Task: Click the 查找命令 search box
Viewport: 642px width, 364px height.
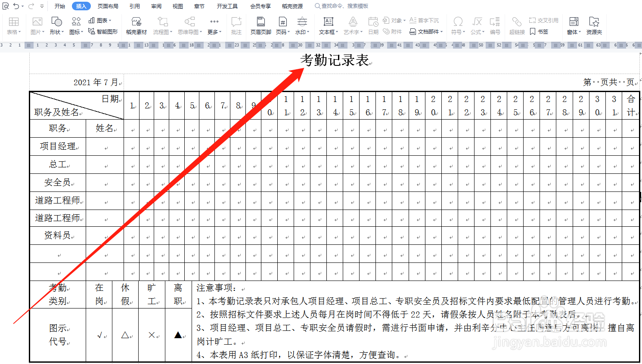Action: [345, 6]
